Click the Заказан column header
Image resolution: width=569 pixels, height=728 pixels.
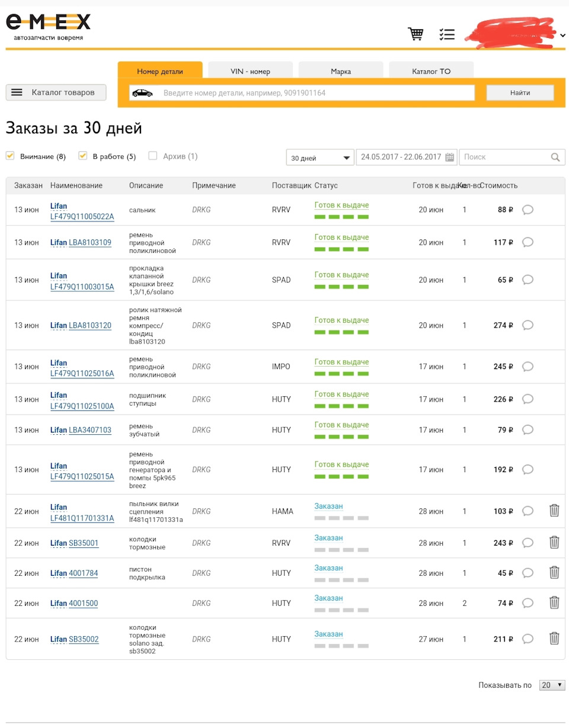[28, 185]
